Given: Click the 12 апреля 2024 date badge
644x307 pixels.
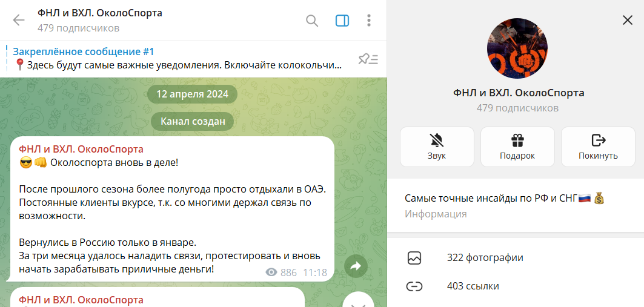Looking at the screenshot, I should point(192,94).
